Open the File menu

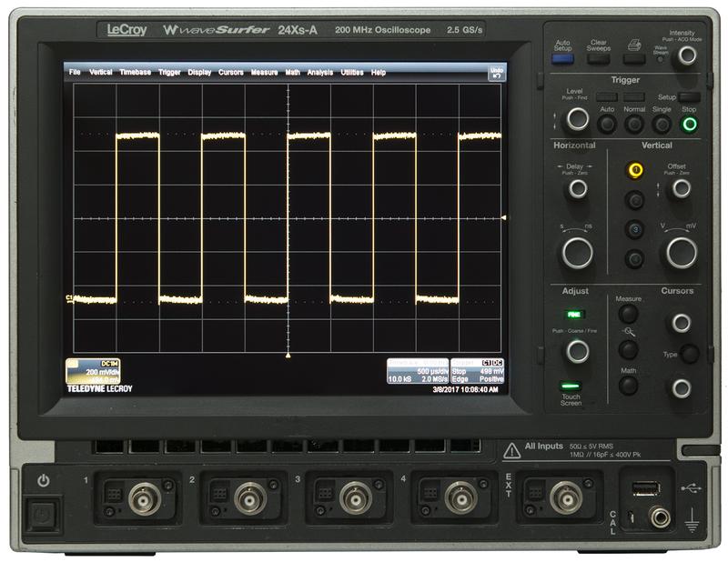74,72
